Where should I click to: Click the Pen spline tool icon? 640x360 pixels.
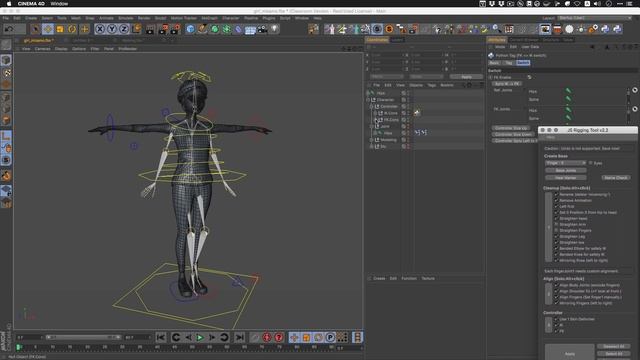pos(202,29)
